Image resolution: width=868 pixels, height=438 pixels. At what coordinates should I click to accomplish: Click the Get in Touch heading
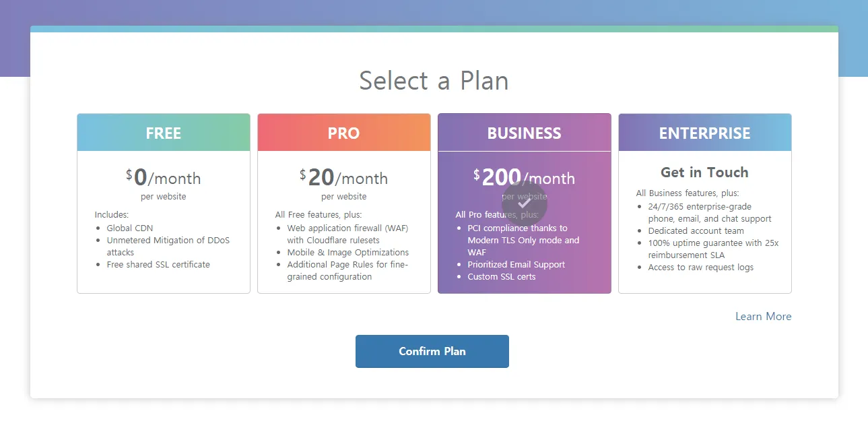(x=704, y=173)
